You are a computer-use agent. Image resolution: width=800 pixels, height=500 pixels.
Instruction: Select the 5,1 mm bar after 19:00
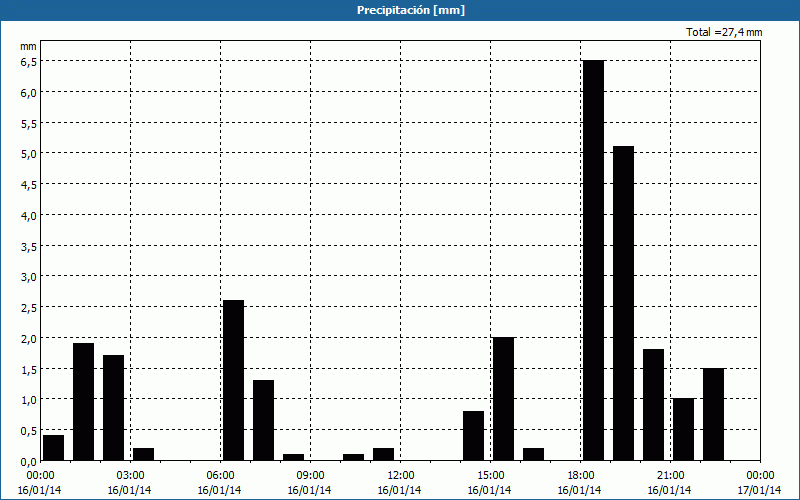point(623,304)
